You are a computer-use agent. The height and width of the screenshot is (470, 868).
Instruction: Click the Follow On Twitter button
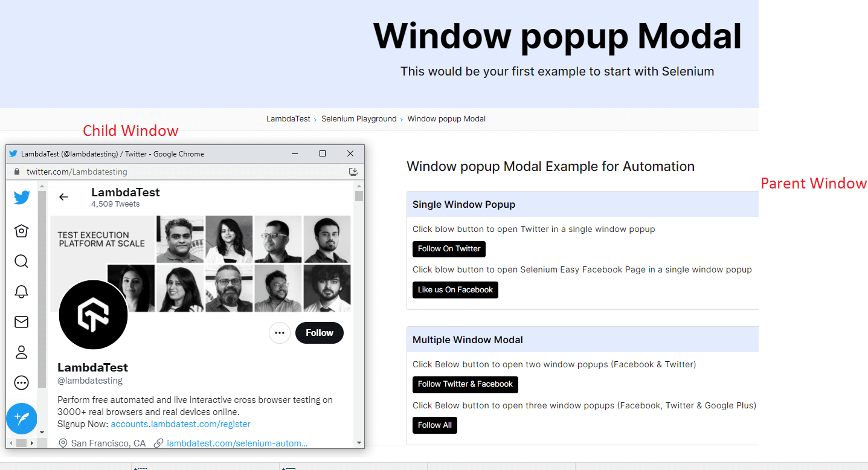[x=449, y=249]
